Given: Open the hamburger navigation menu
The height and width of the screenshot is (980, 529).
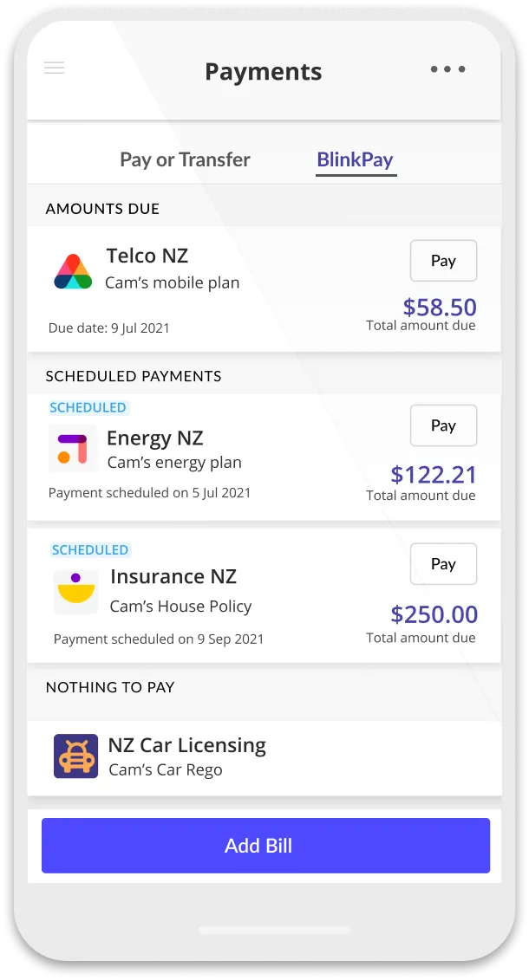Looking at the screenshot, I should (x=54, y=68).
